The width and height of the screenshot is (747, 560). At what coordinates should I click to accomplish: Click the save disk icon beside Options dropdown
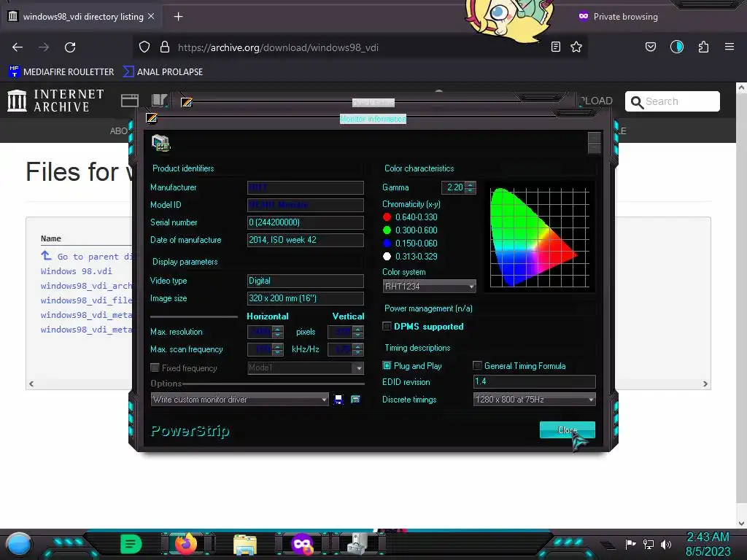click(338, 400)
